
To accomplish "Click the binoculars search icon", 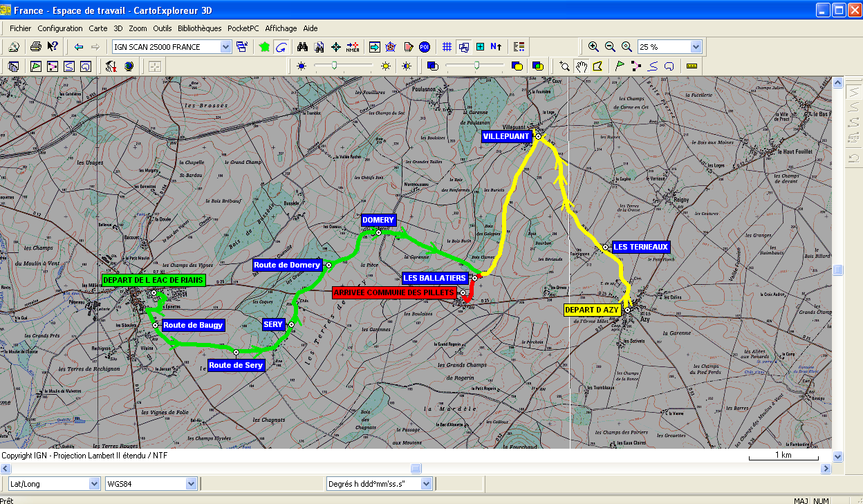I will click(302, 47).
